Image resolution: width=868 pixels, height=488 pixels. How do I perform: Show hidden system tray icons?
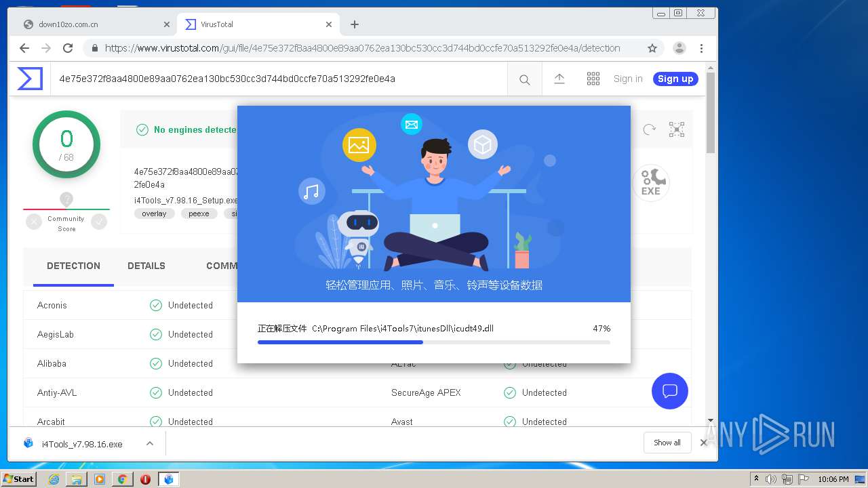pyautogui.click(x=756, y=479)
